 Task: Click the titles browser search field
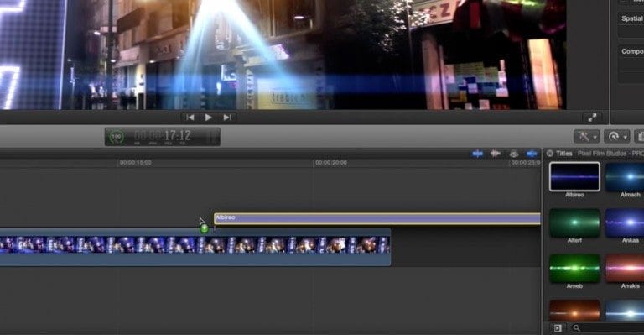(x=608, y=327)
